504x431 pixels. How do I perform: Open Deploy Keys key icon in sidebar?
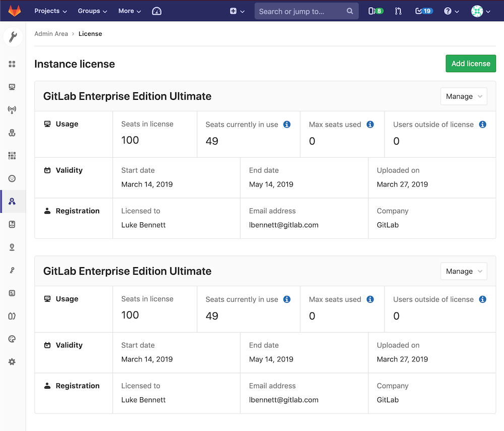(12, 270)
